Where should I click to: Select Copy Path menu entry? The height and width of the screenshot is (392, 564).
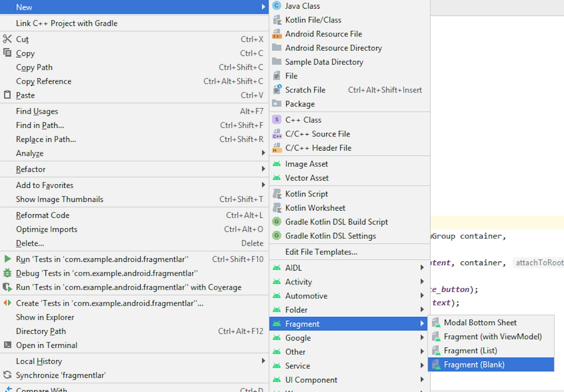pyautogui.click(x=134, y=67)
